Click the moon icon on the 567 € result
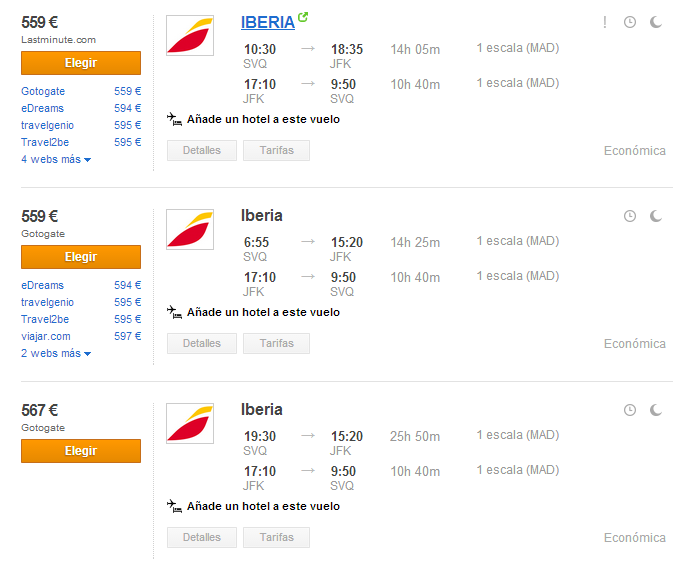 (x=656, y=410)
